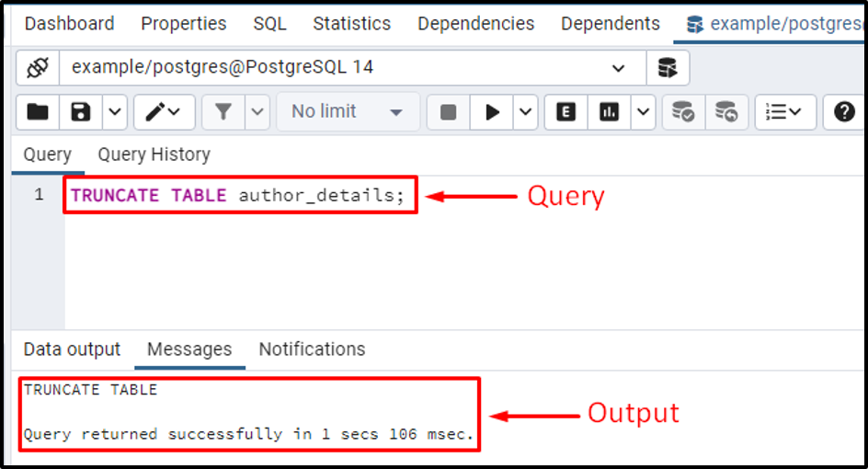Image resolution: width=868 pixels, height=469 pixels.
Task: Expand the example/postgres connection dropdown
Action: coord(618,68)
